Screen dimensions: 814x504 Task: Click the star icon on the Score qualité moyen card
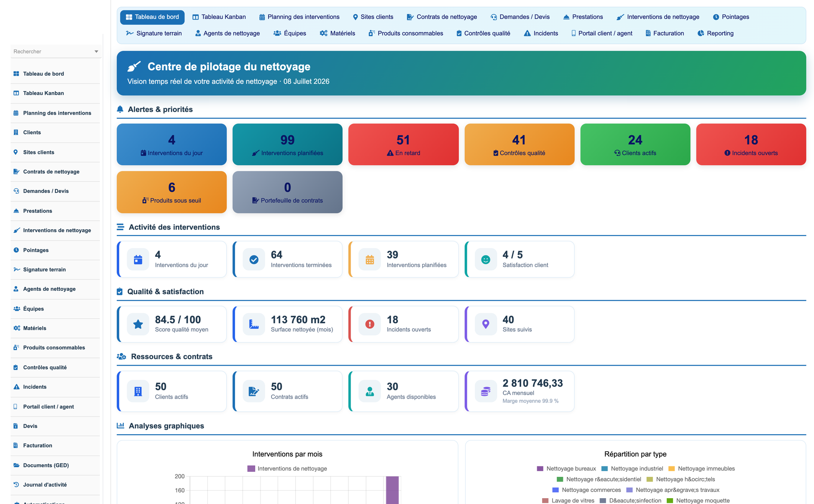point(138,324)
